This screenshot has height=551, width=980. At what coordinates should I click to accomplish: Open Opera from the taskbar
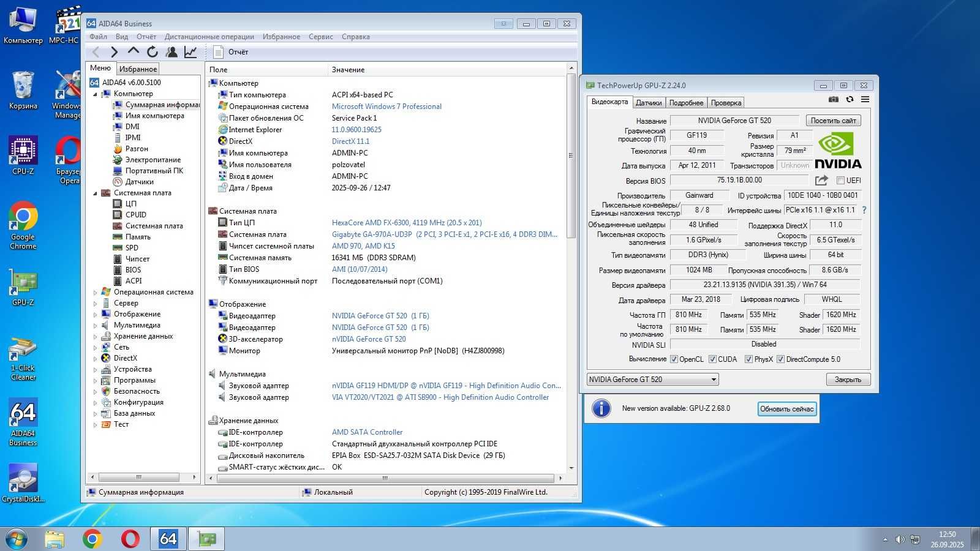(x=130, y=539)
